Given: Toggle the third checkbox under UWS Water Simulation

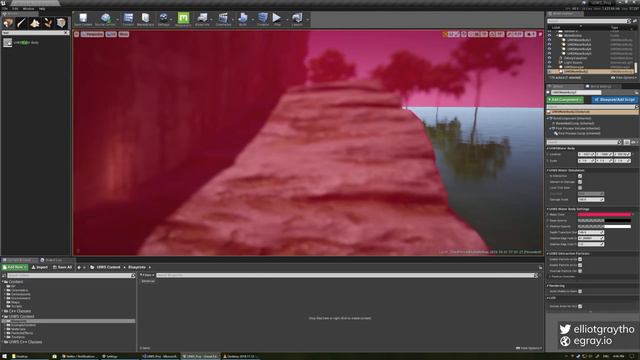Looking at the screenshot, I should point(580,188).
